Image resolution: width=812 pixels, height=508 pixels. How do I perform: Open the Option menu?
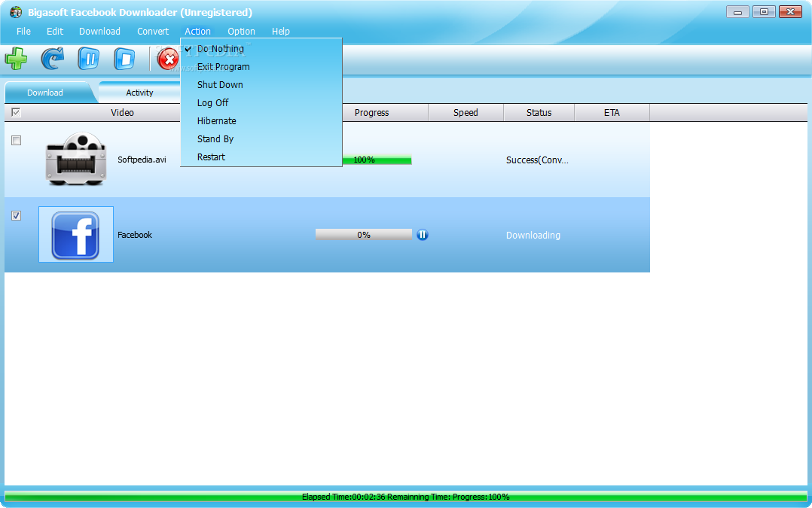(241, 31)
